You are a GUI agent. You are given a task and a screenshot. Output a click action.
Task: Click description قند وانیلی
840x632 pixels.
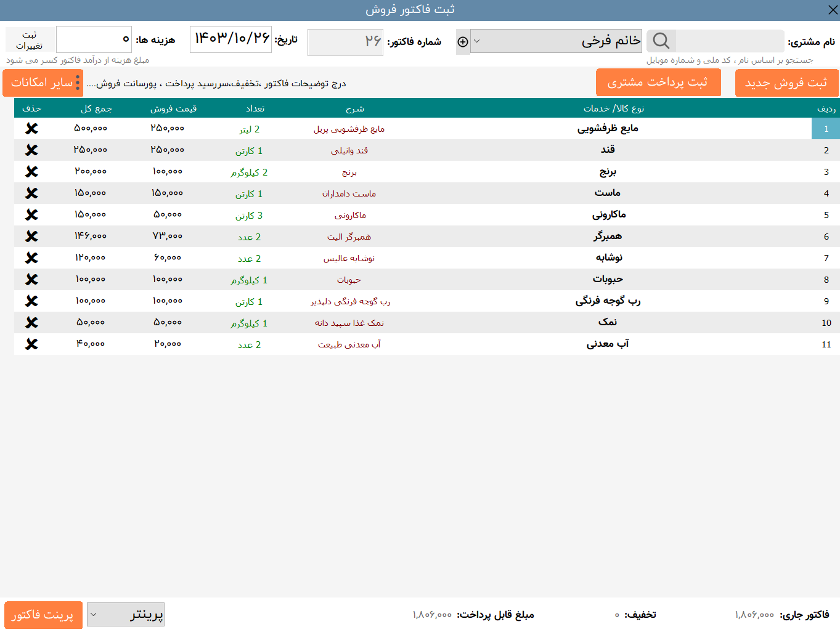349,151
